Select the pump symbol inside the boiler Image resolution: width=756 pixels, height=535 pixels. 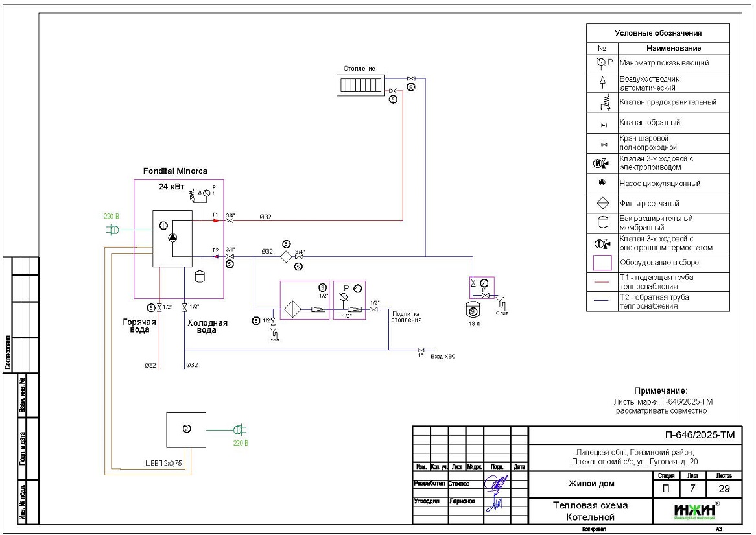click(172, 238)
